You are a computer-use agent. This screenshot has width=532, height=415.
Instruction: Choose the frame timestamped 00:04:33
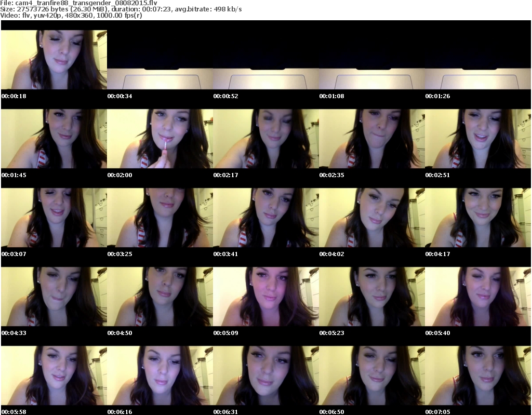(54, 297)
